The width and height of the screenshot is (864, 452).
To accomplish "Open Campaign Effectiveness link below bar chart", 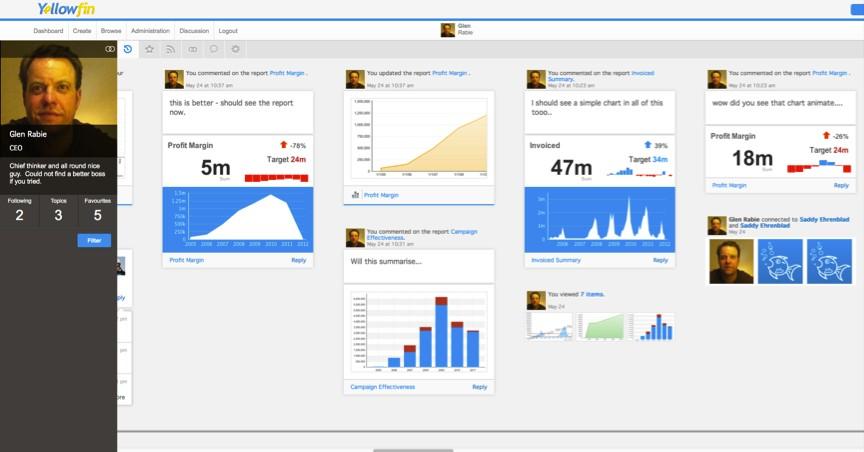I will [x=382, y=387].
